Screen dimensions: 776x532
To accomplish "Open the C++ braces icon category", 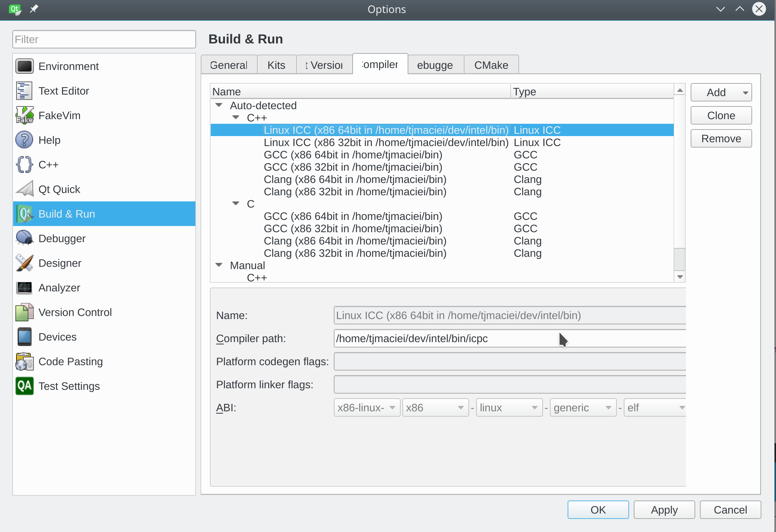I will pos(25,165).
